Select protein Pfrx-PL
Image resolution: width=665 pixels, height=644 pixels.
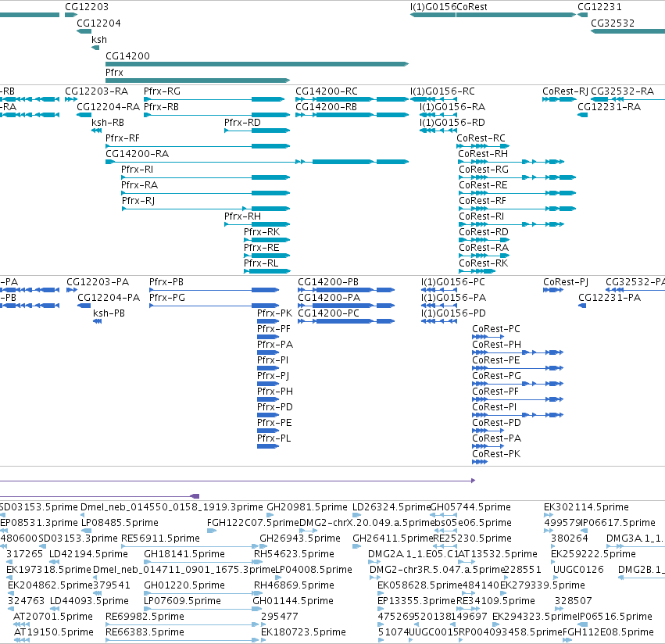pos(268,446)
